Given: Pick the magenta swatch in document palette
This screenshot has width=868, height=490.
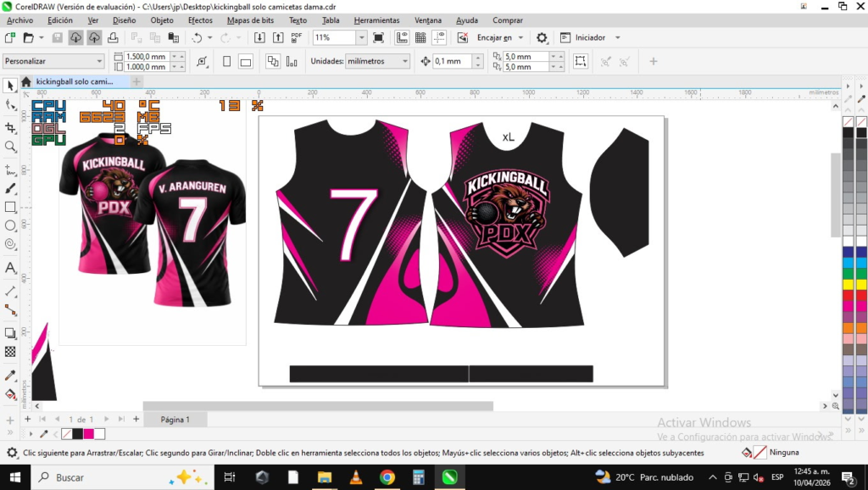Looking at the screenshot, I should point(88,434).
